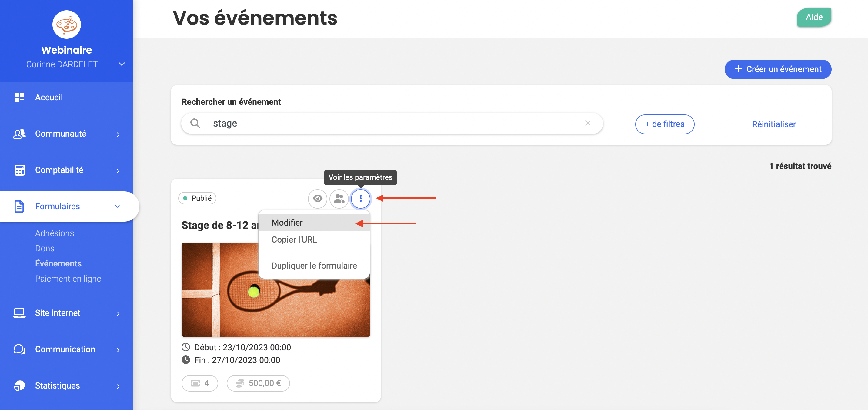Click the Créer un événement button
This screenshot has height=410, width=868.
(x=778, y=69)
